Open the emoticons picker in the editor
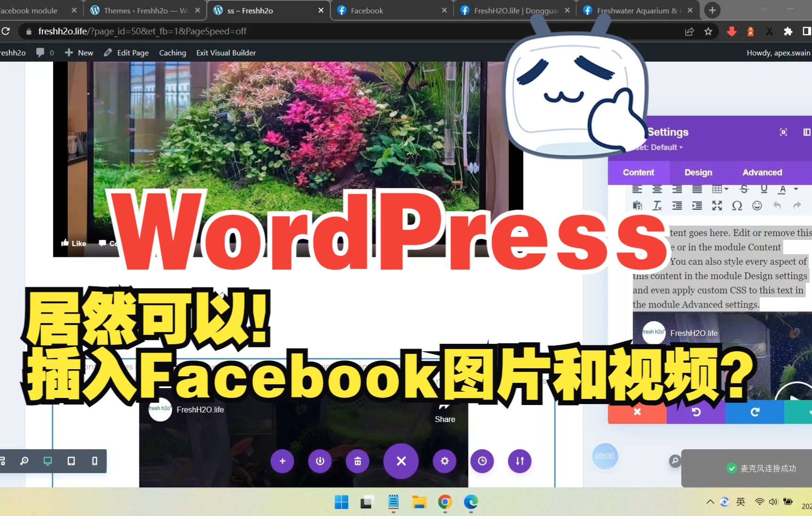This screenshot has width=812, height=516. (757, 206)
